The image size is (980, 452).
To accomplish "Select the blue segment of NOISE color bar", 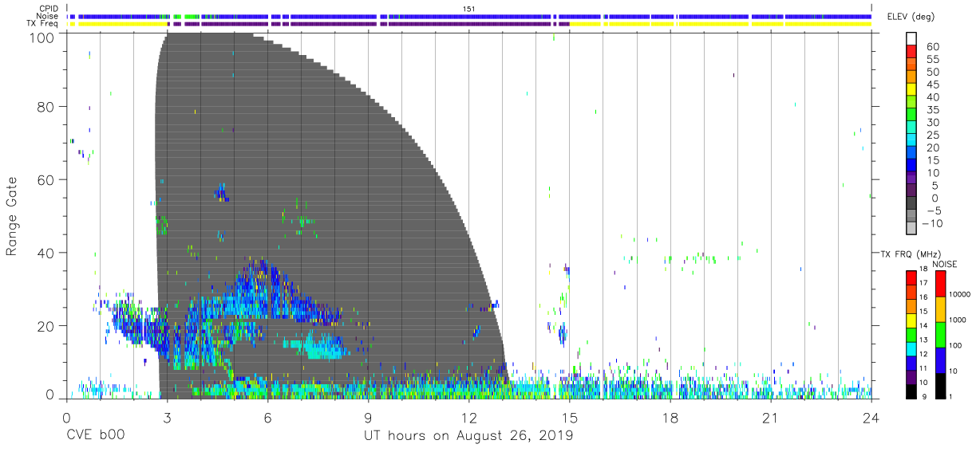I will coord(940,360).
